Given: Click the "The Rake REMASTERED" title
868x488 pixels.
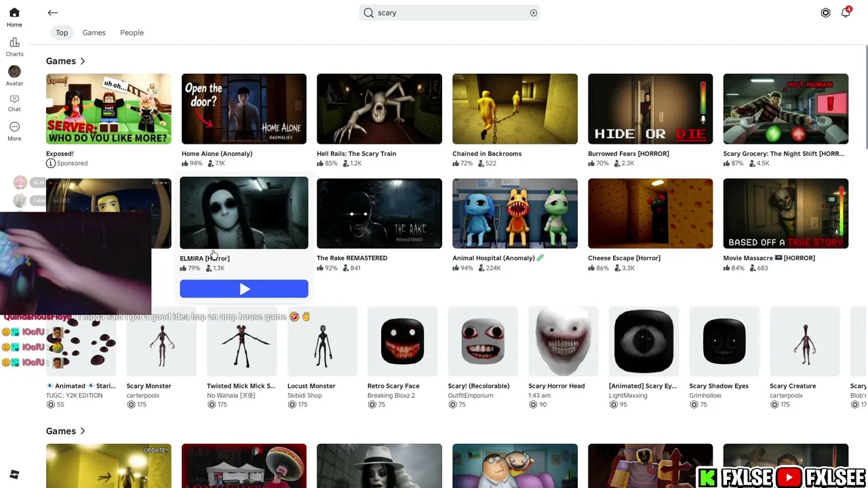Looking at the screenshot, I should point(352,258).
